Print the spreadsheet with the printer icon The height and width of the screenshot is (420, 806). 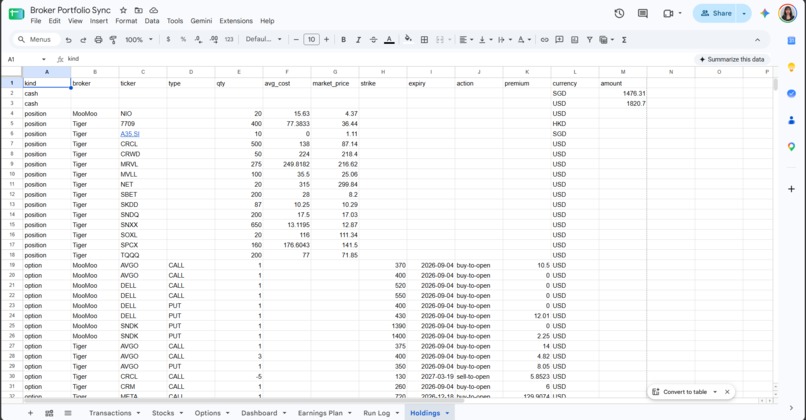pyautogui.click(x=98, y=40)
